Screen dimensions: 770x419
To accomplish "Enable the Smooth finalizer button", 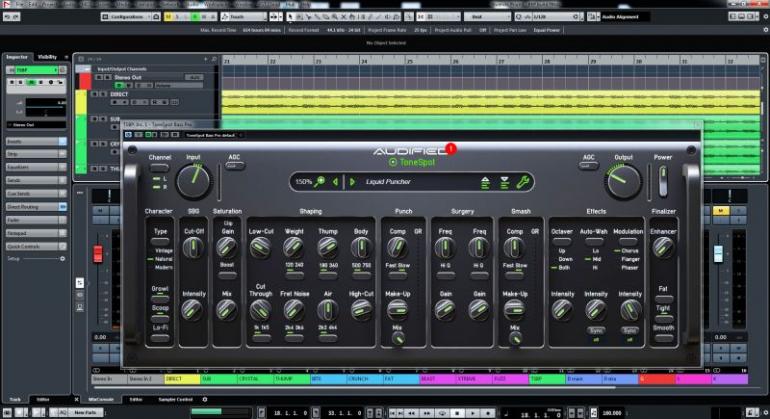I will pos(663,338).
